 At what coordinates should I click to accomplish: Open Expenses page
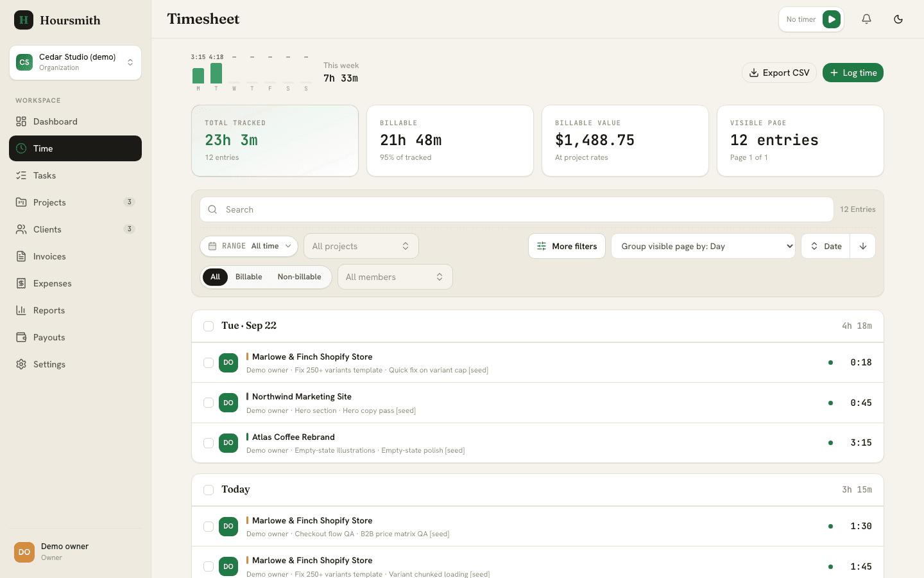75,283
